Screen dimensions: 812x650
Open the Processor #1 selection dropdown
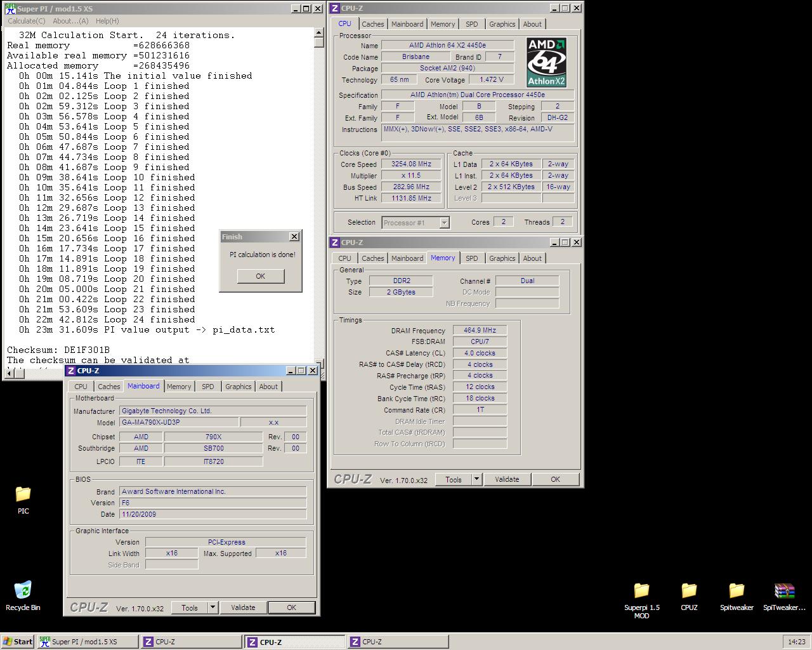444,223
